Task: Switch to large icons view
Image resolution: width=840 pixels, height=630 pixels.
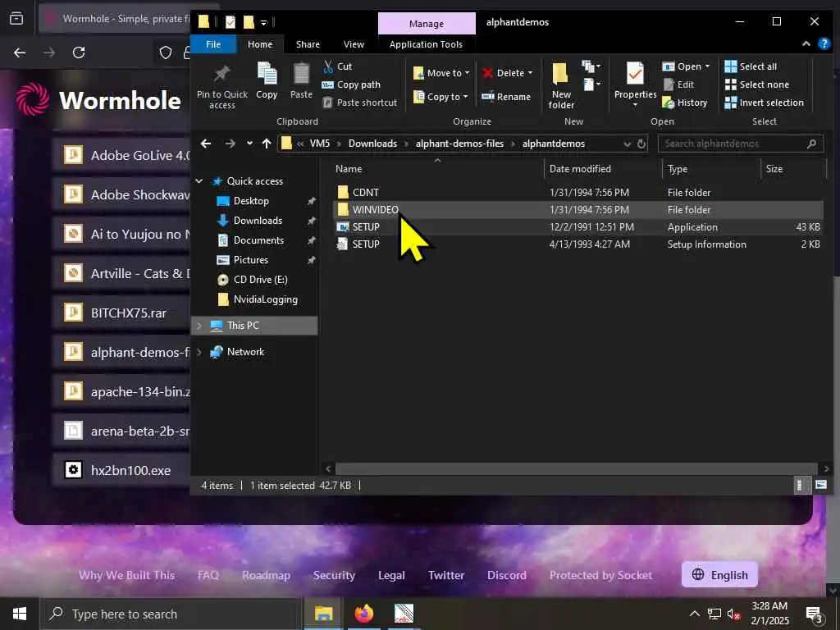Action: [x=820, y=486]
